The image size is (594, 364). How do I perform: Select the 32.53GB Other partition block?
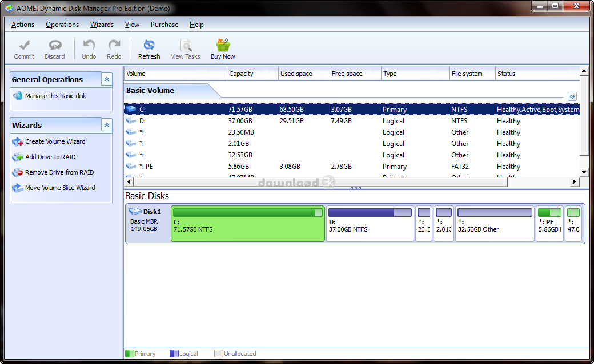(495, 224)
